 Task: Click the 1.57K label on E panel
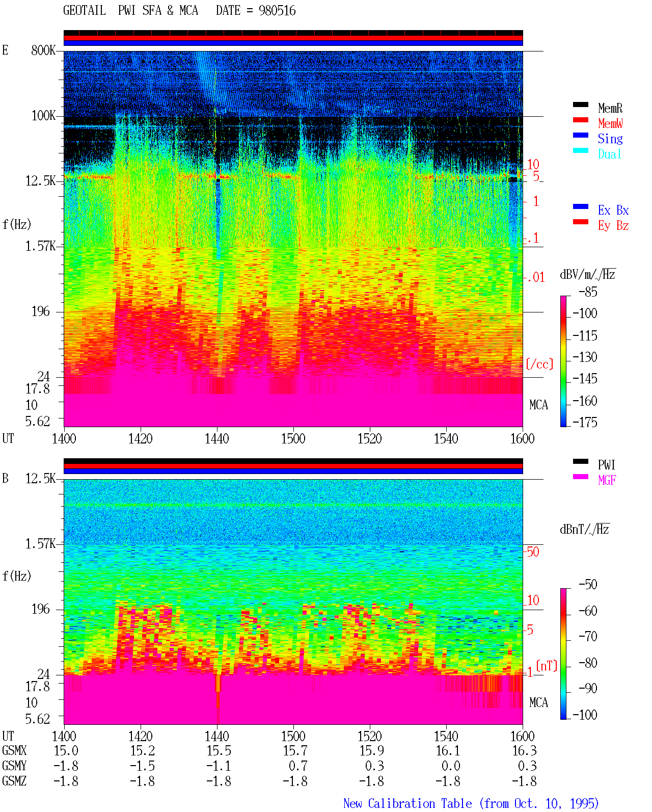pyautogui.click(x=41, y=246)
